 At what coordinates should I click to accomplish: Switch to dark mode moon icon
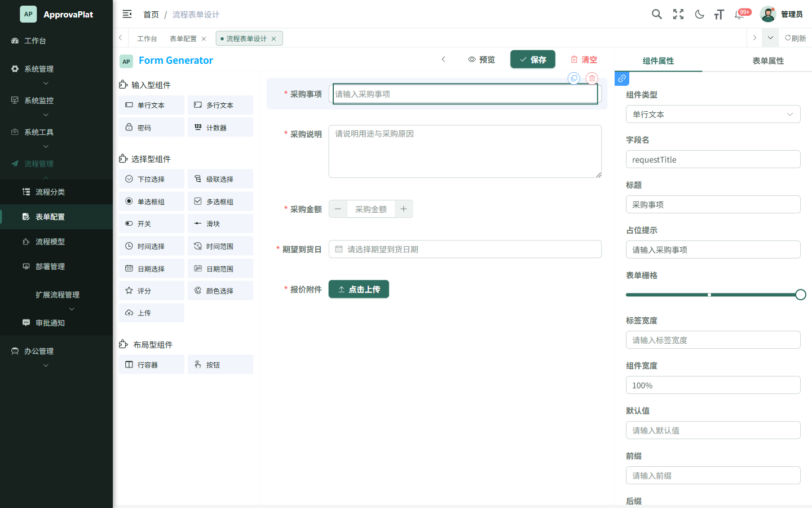[x=699, y=14]
